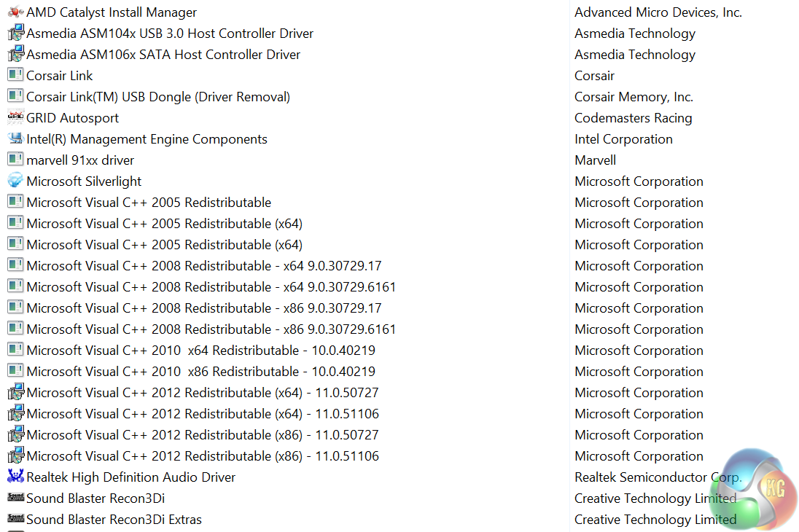
Task: Select Visual C++ 2010 x64 Redistributable entry
Action: pos(201,351)
